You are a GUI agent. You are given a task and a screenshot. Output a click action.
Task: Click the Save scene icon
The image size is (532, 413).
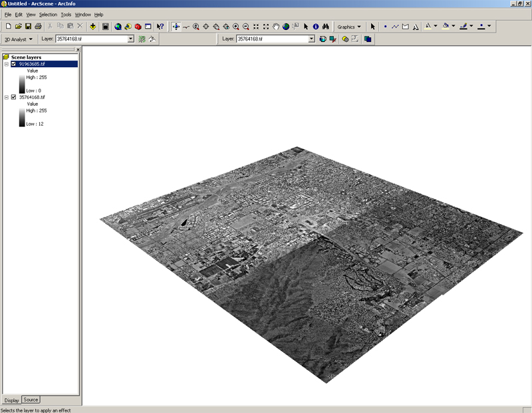tap(28, 27)
